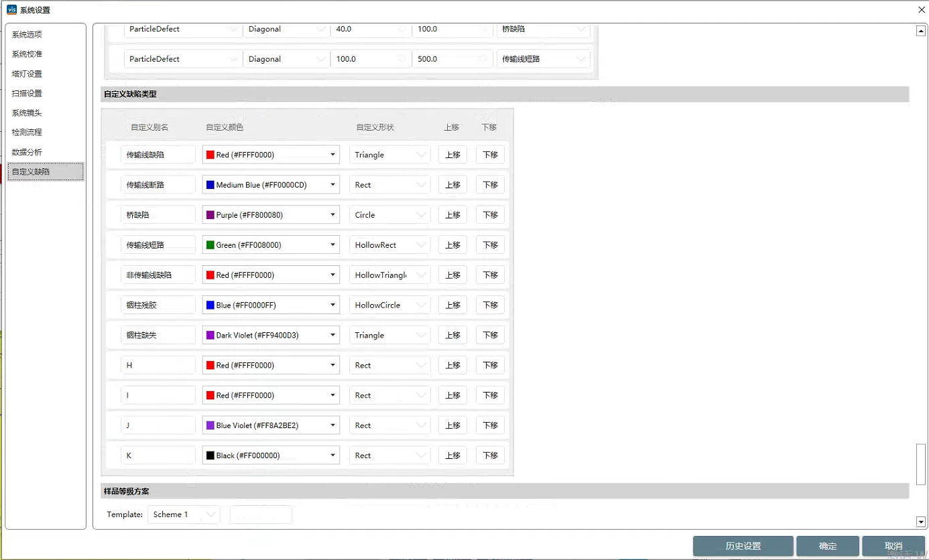
Task: Edit the 传输线断路 alias field
Action: click(158, 185)
